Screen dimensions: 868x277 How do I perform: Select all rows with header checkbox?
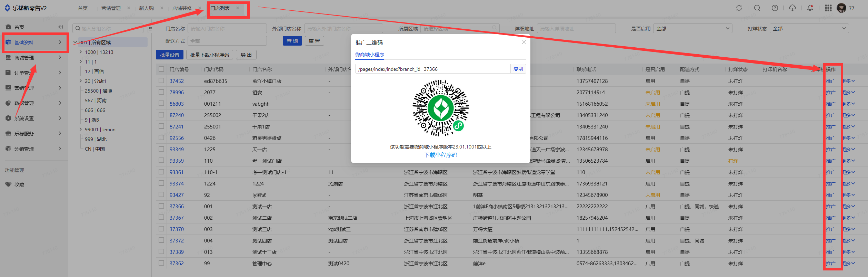click(x=161, y=69)
